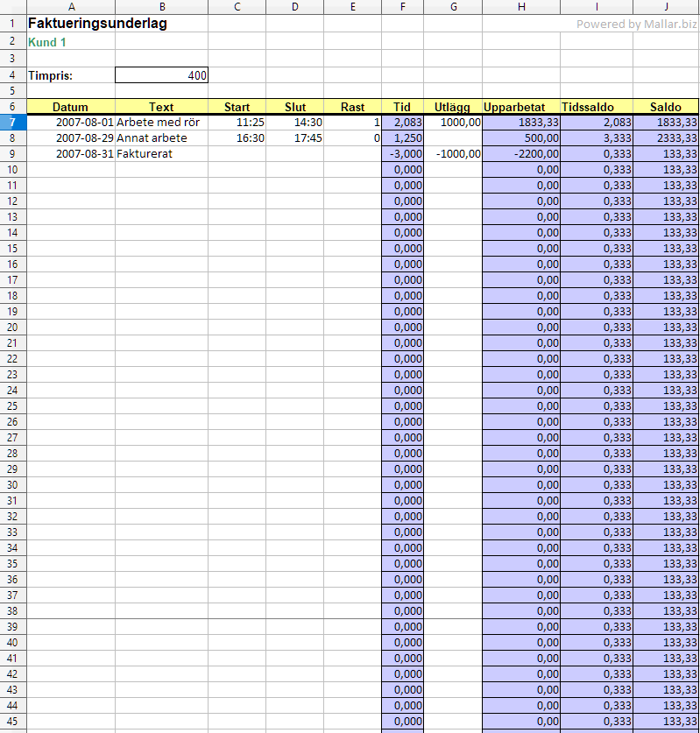Image resolution: width=700 pixels, height=733 pixels.
Task: Select column header C
Action: tap(237, 6)
